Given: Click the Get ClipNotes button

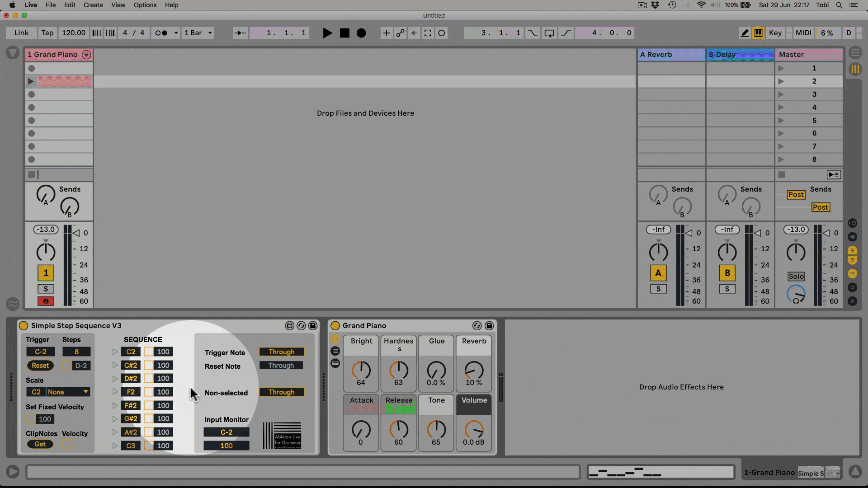Looking at the screenshot, I should (40, 444).
